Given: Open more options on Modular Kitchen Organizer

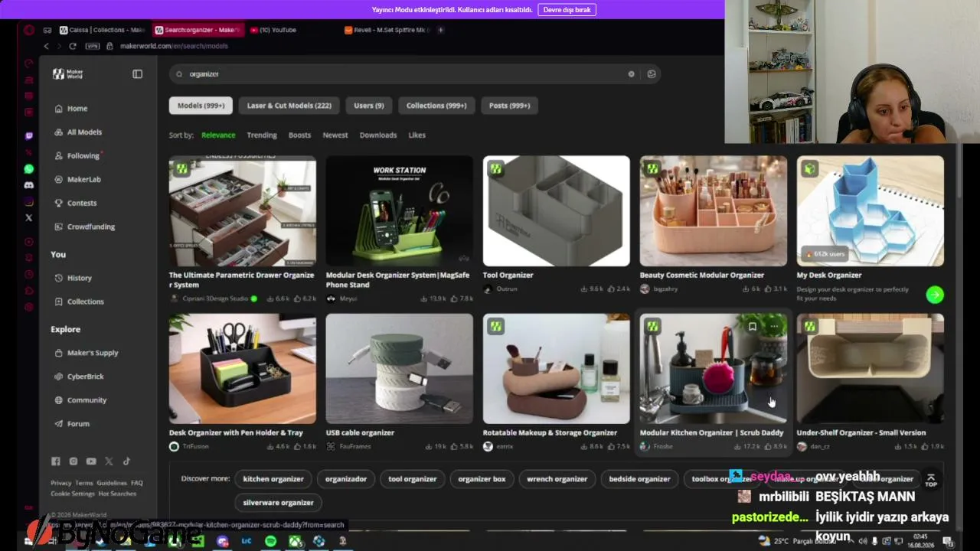Looking at the screenshot, I should (x=774, y=327).
